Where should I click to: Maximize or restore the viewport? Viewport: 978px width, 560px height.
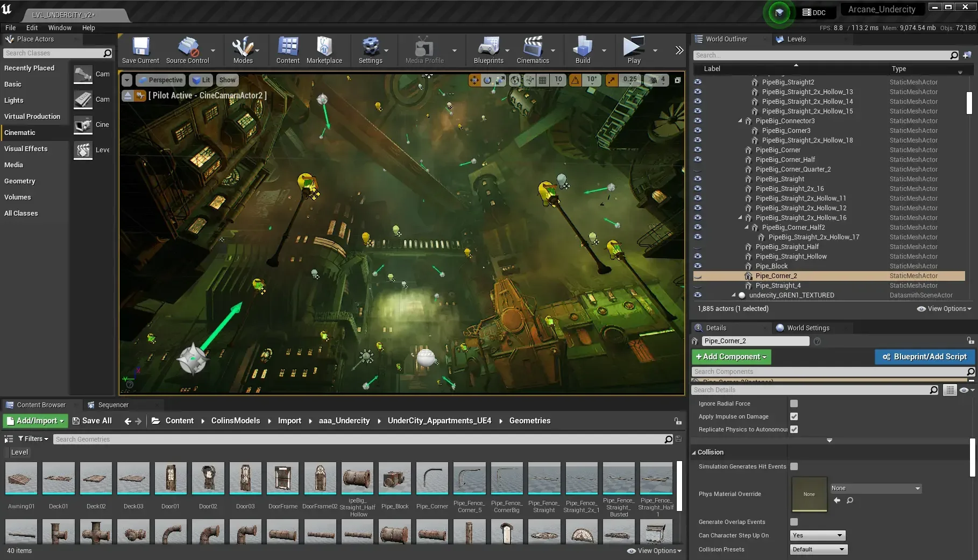tap(678, 80)
